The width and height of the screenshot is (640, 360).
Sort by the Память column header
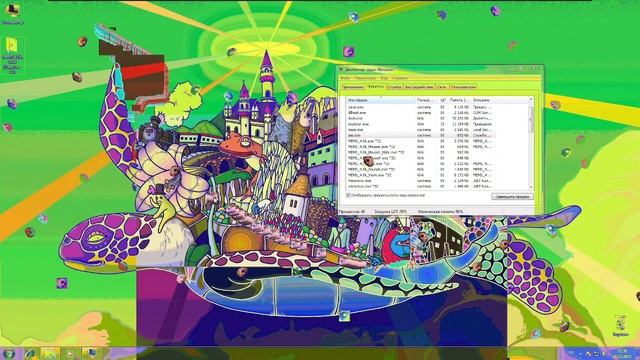(x=459, y=100)
